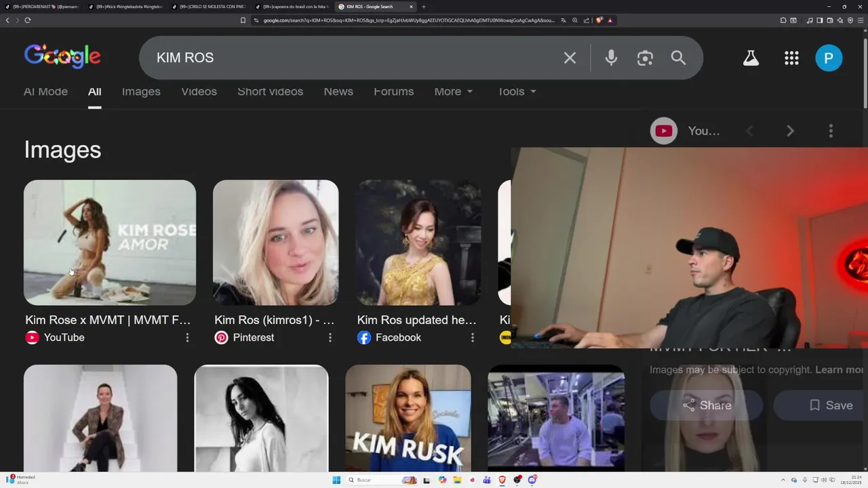Open the Windows Start menu
The height and width of the screenshot is (488, 868).
pos(336,480)
